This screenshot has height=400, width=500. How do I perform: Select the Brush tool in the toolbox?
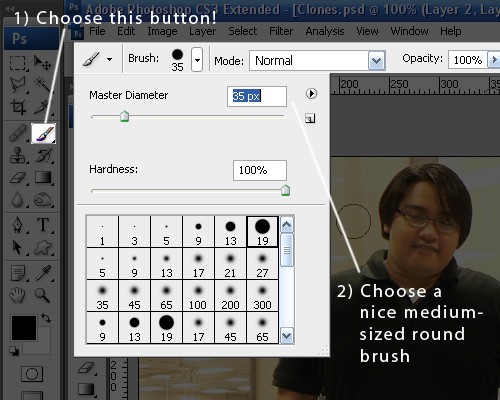click(43, 133)
